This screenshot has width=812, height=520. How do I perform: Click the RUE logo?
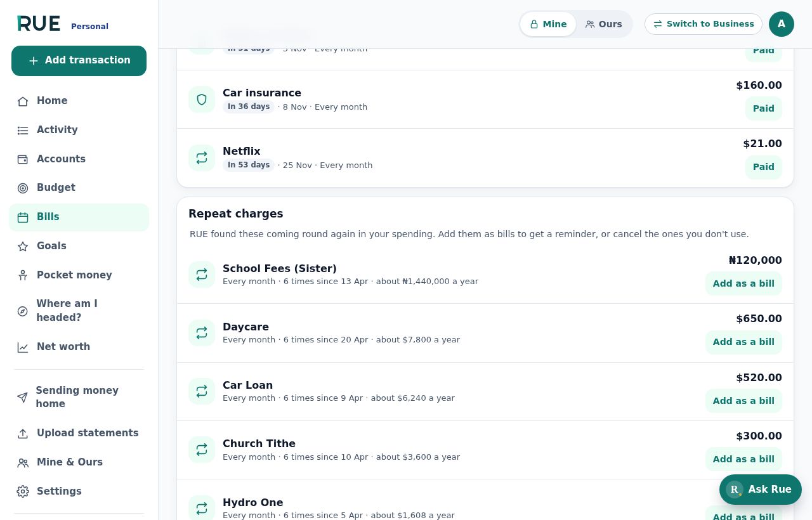[39, 24]
